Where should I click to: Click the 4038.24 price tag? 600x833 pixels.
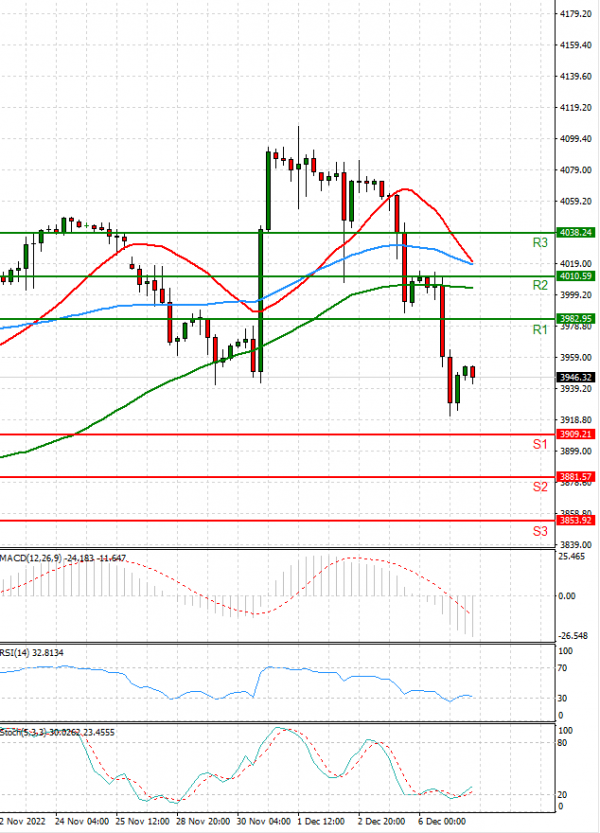(x=576, y=233)
